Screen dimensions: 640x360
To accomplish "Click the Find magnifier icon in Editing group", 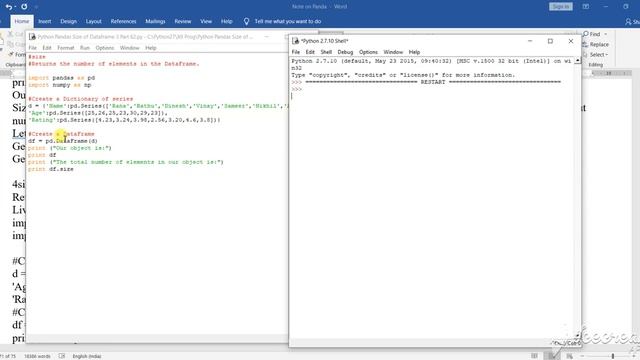I will click(x=586, y=34).
